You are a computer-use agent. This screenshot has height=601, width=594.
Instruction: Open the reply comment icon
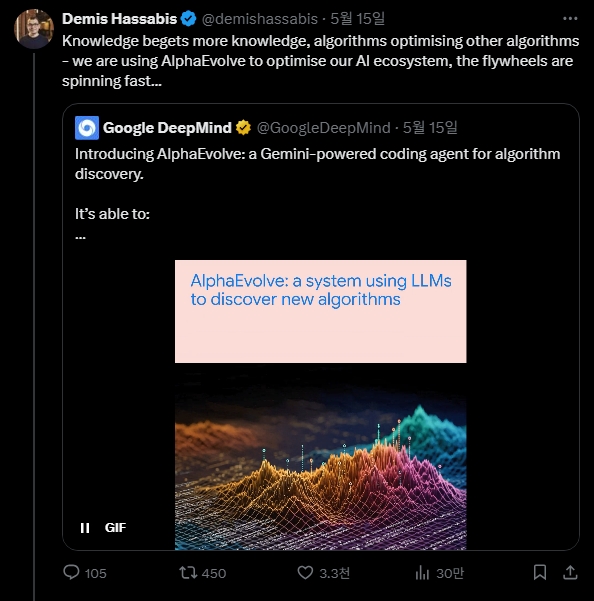point(71,573)
